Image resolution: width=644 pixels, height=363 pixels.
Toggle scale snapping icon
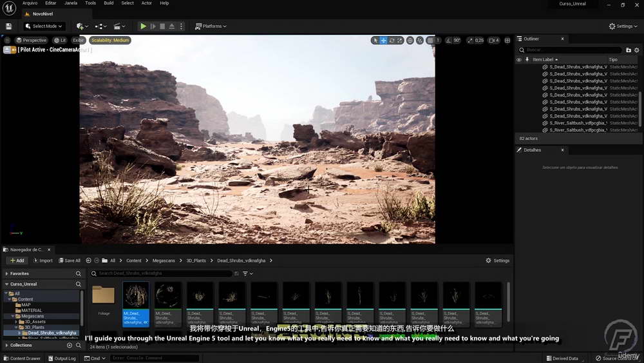coord(470,40)
